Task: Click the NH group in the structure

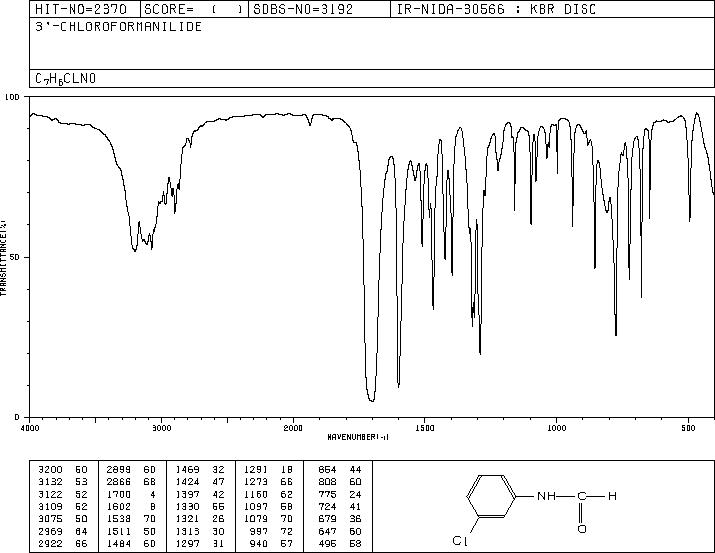Action: pos(546,496)
